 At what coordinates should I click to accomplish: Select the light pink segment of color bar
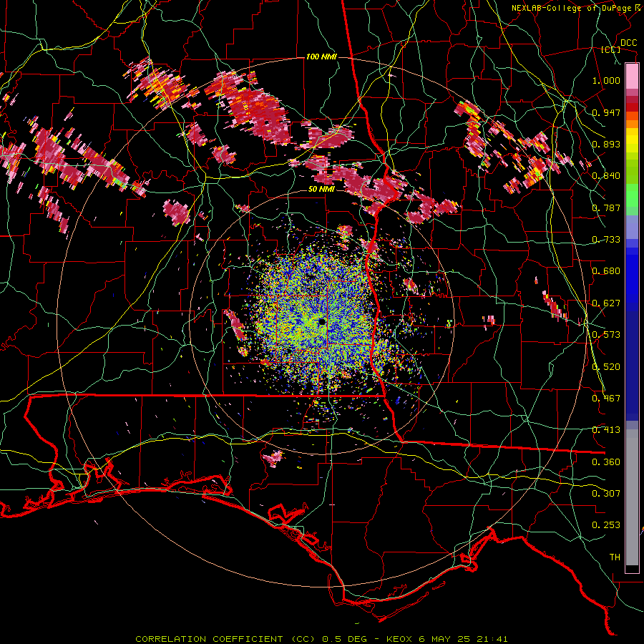pos(632,77)
